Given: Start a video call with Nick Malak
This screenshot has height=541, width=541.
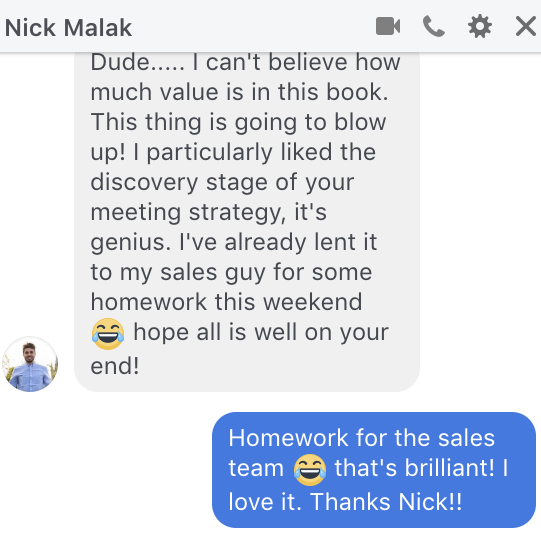Looking at the screenshot, I should click(x=388, y=26).
